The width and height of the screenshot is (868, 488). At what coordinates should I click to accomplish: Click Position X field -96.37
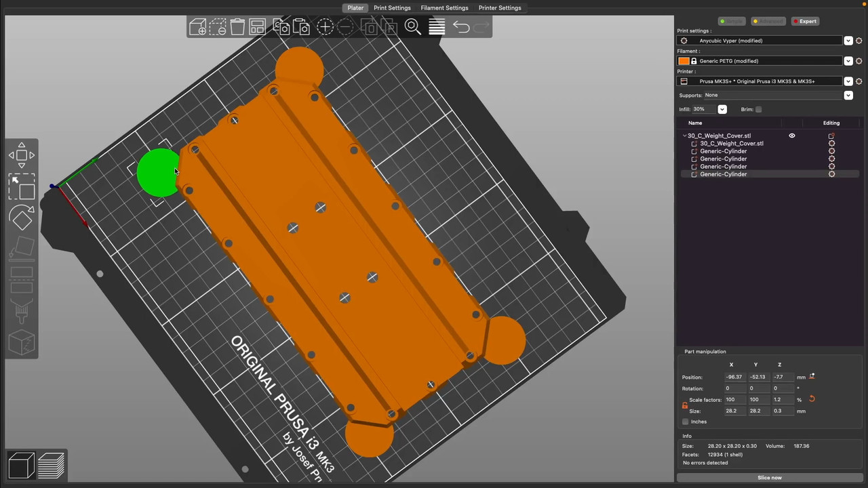(x=734, y=377)
